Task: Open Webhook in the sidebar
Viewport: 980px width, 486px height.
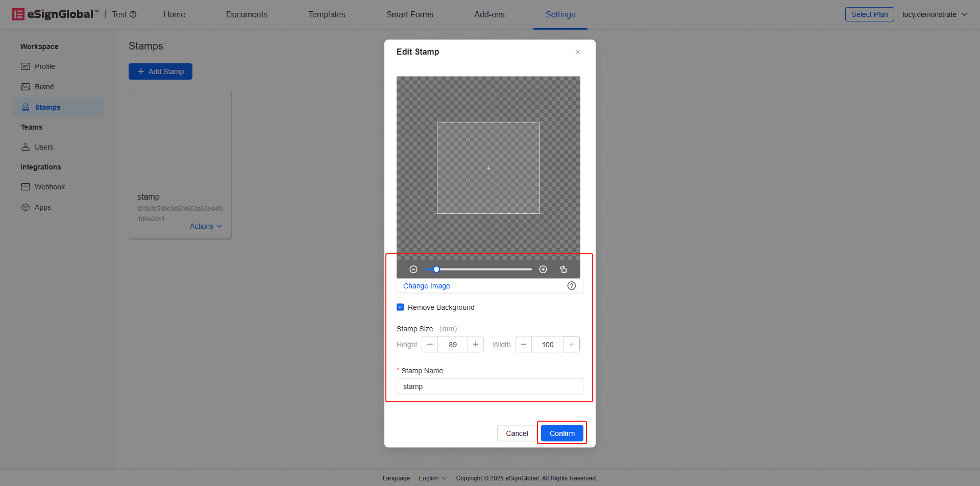Action: point(50,187)
